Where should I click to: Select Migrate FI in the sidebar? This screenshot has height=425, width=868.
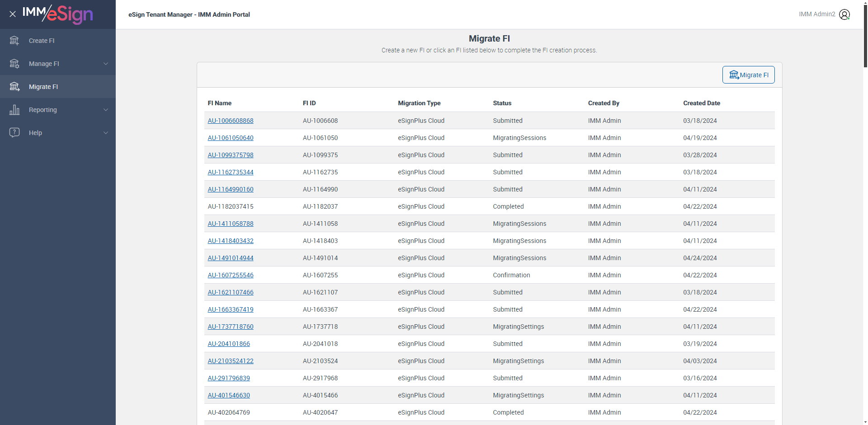58,87
